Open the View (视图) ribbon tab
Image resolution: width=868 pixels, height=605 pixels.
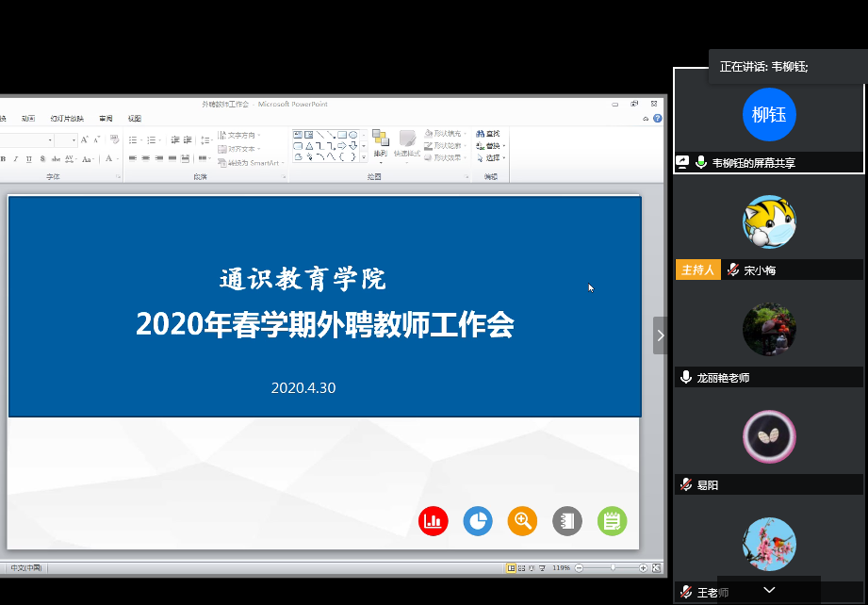pyautogui.click(x=134, y=119)
